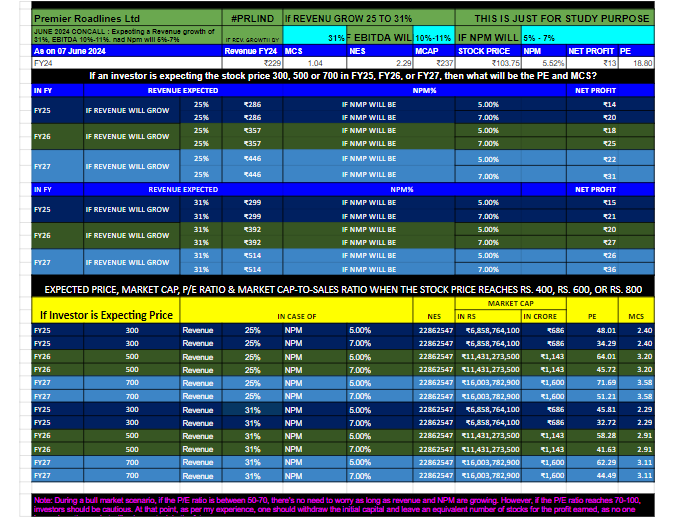Viewport: 681px width, 530px height.
Task: Select the 'JUNE 2024 CONCALL' note cell
Action: point(126,35)
